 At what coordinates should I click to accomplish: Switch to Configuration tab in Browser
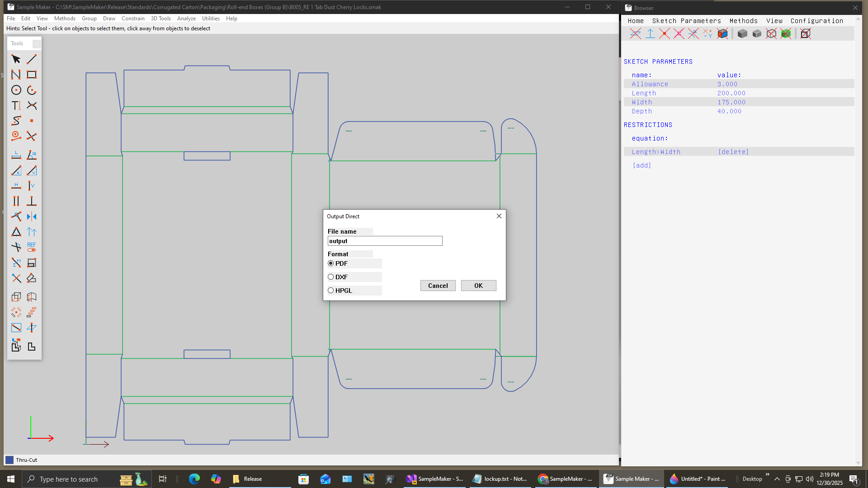click(x=816, y=21)
